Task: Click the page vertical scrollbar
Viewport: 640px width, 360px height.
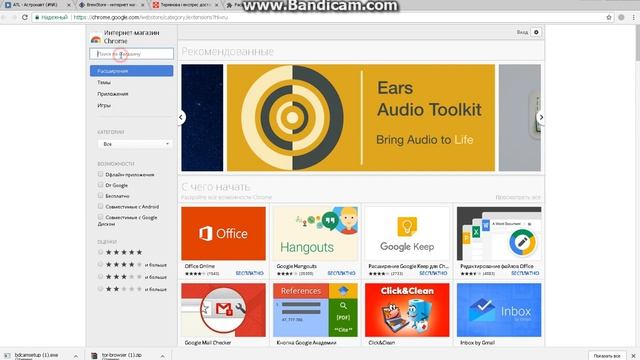Action: pyautogui.click(x=638, y=43)
